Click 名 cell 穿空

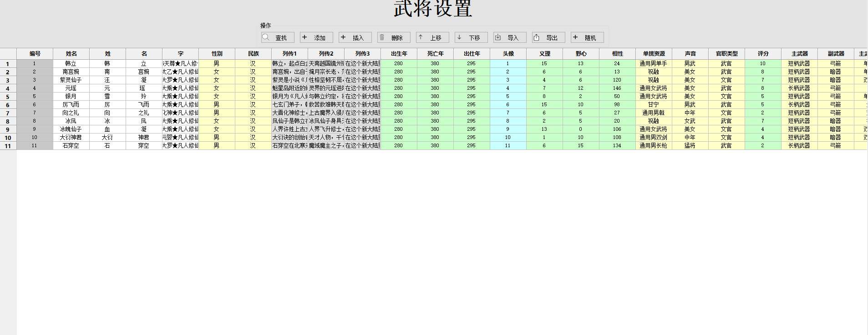[x=144, y=146]
